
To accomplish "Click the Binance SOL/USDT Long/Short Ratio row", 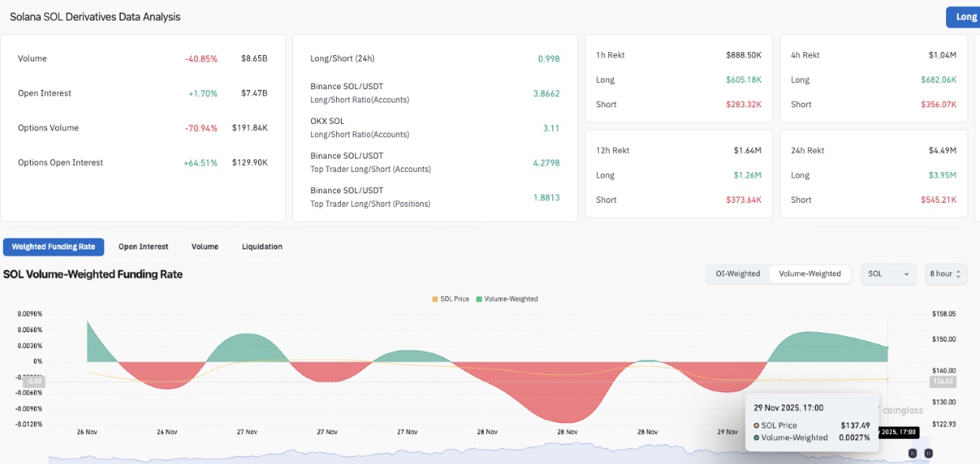I will click(x=359, y=93).
